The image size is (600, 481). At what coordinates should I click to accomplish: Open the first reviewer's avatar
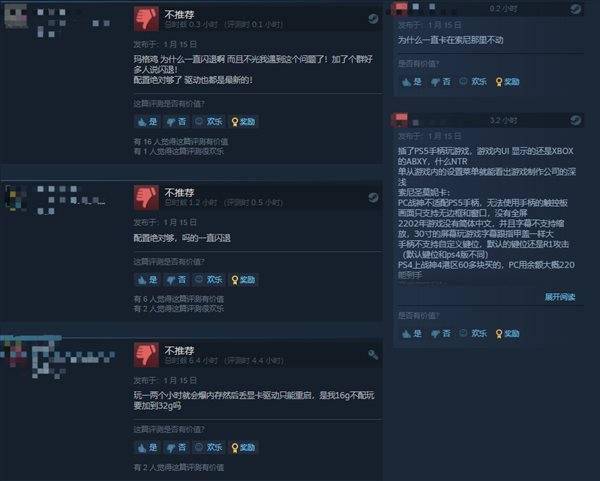coord(16,16)
